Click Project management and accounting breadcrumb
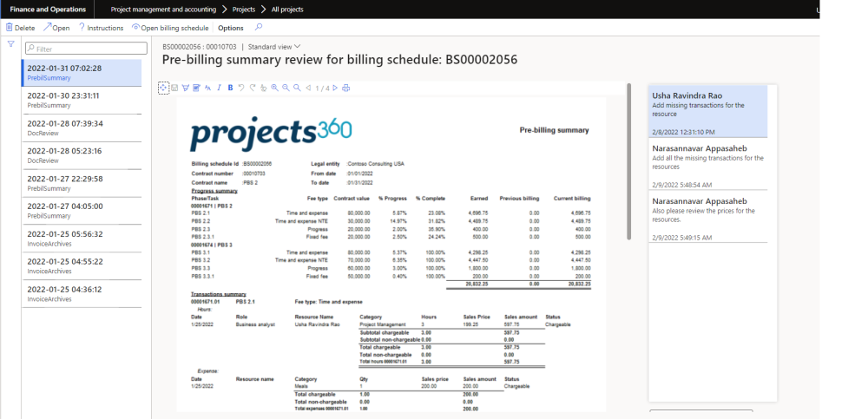Screen dimensions: 868x419 [163, 10]
